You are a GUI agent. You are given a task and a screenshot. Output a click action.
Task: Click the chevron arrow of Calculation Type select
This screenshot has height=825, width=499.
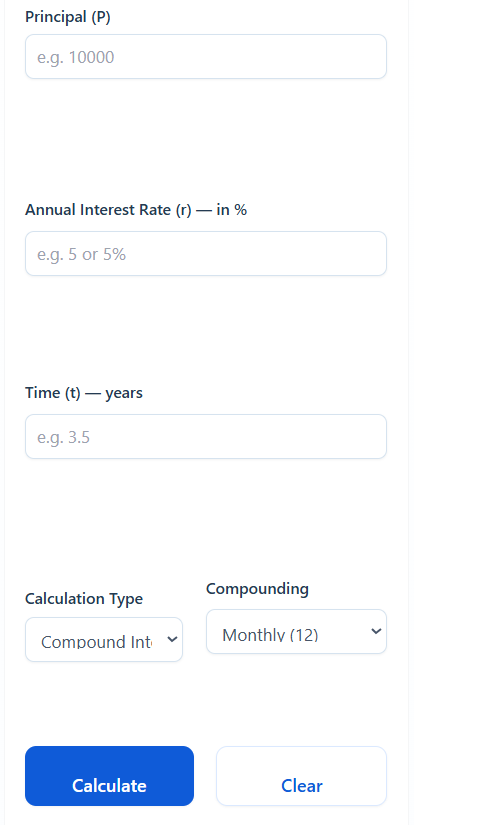(172, 640)
